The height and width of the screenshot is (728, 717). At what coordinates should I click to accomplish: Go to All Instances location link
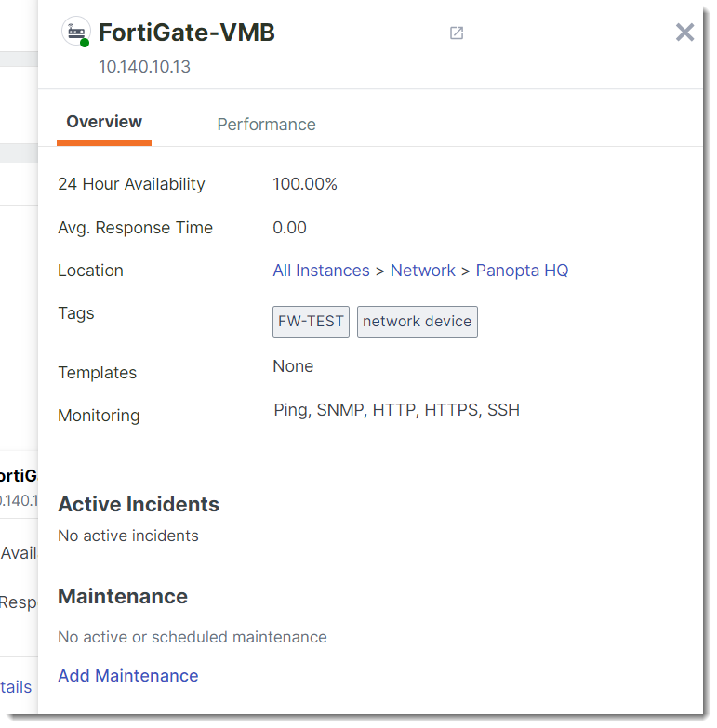click(x=321, y=271)
